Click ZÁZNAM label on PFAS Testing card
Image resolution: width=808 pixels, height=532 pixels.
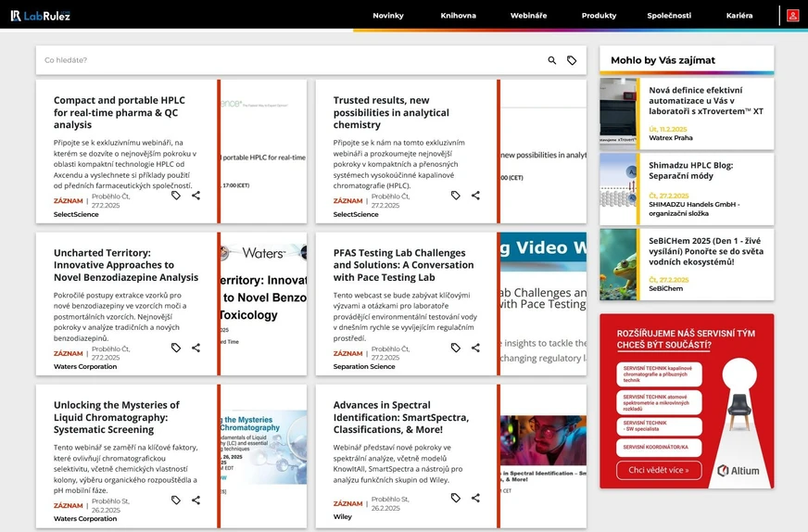click(347, 354)
